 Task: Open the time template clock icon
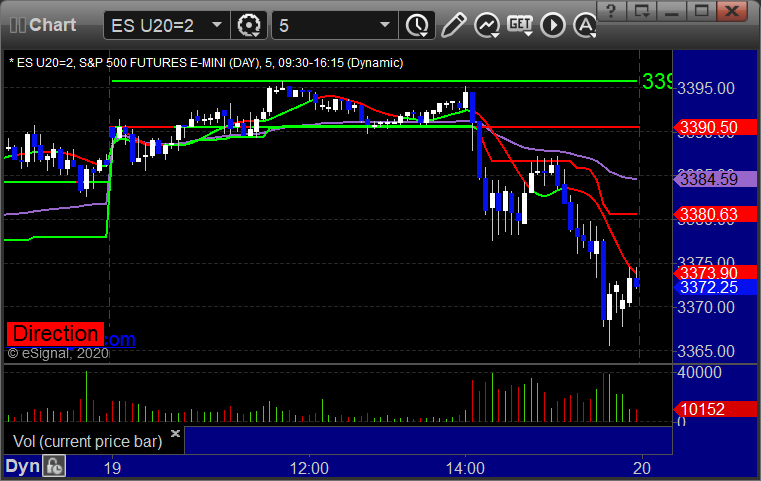(x=417, y=25)
